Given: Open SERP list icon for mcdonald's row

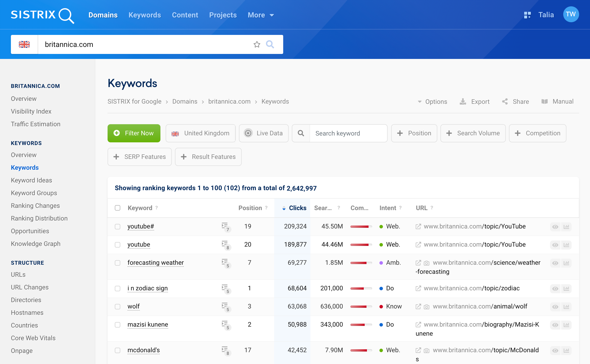Looking at the screenshot, I should point(226,351).
